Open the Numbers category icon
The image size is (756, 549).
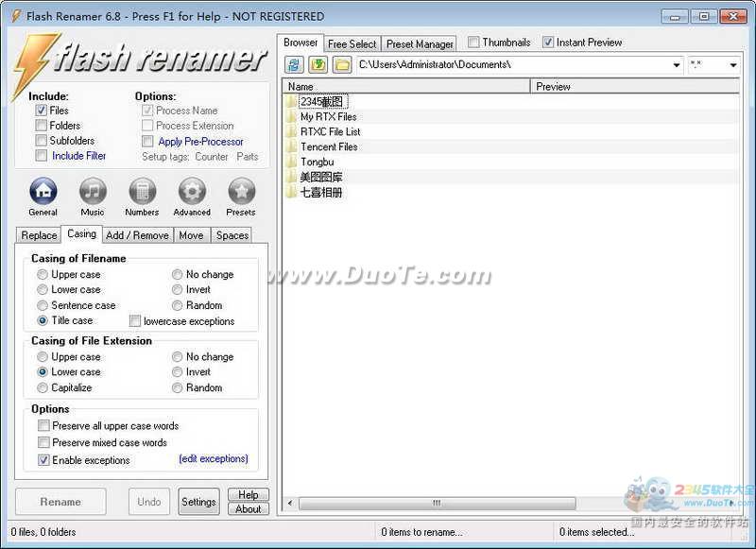143,192
